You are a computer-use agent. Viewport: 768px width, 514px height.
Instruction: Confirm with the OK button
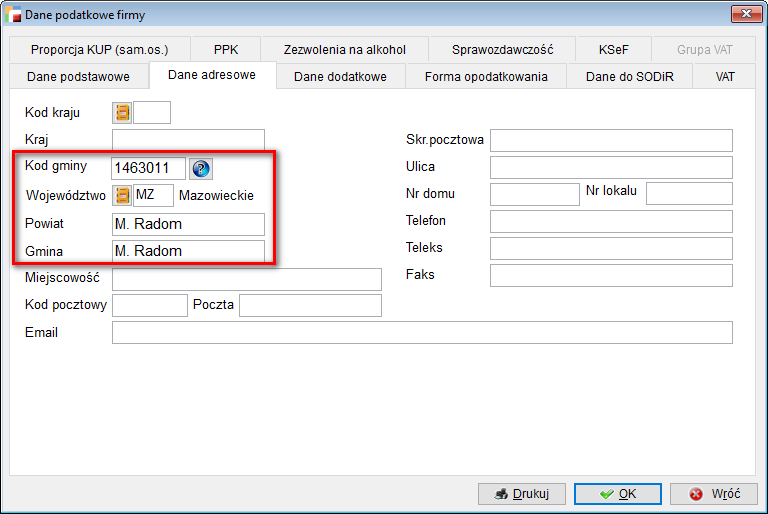617,494
